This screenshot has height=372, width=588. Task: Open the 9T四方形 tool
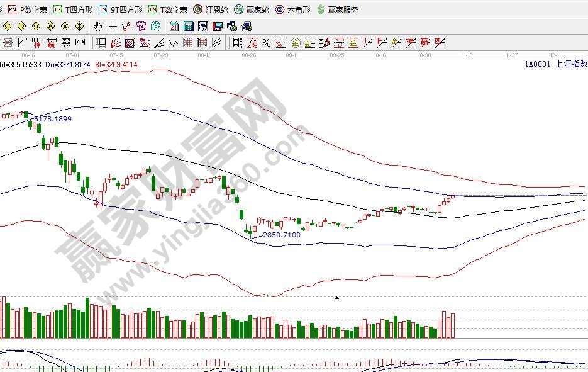121,9
